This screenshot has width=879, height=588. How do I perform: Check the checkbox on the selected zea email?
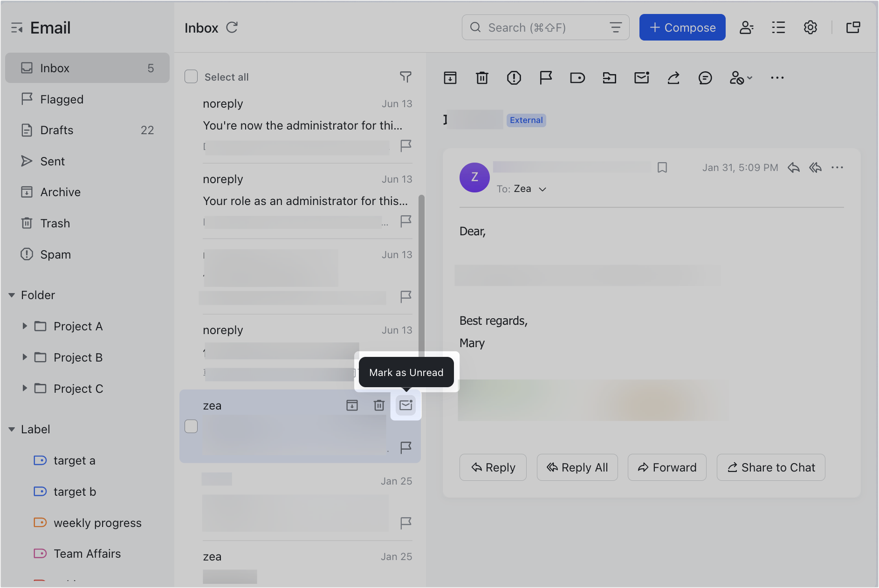point(191,426)
